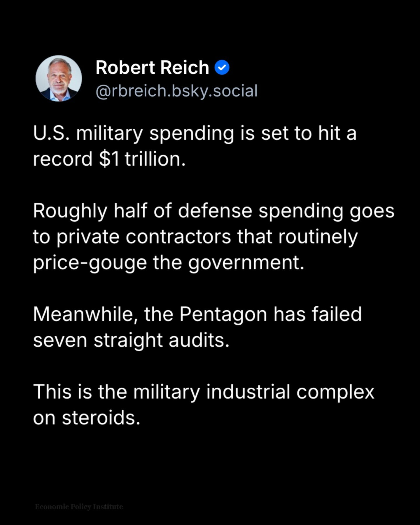
Task: Select the "$1 trillion" figure
Action: click(142, 159)
